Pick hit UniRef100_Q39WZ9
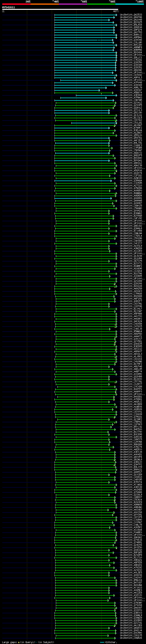The image size is (146, 644). [x=131, y=618]
